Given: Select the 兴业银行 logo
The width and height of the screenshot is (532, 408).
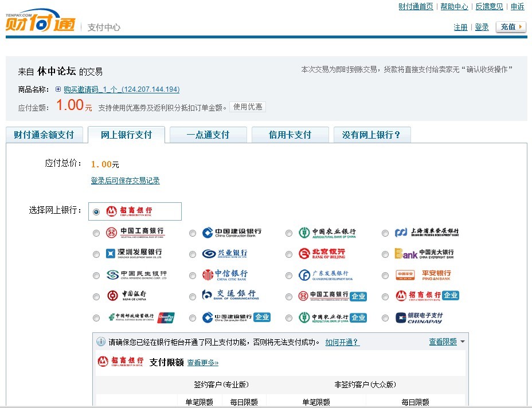Looking at the screenshot, I should 225,254.
